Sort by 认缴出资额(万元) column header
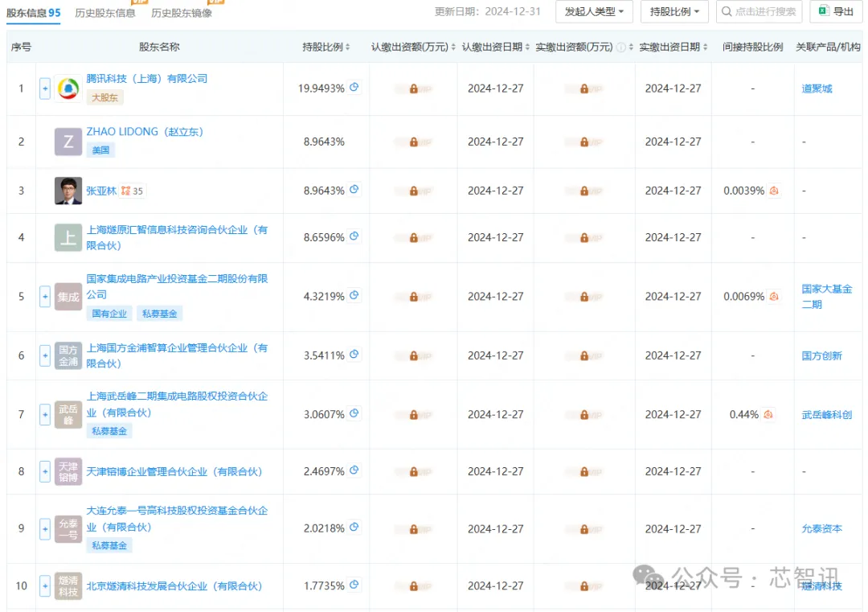868x612 pixels. 413,47
